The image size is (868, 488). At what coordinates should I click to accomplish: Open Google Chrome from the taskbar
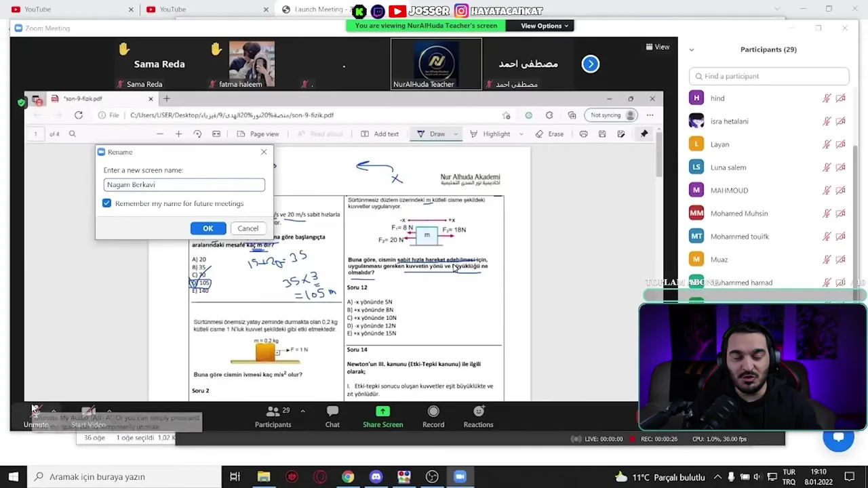coord(347,476)
